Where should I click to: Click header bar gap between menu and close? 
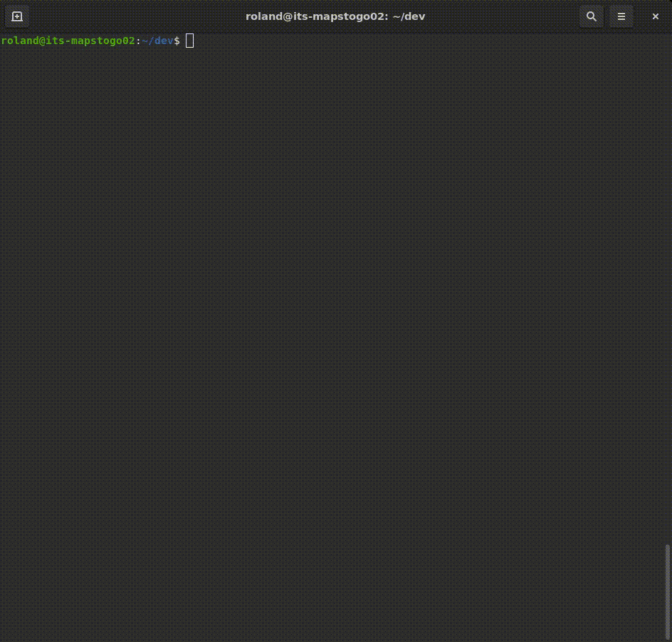point(639,16)
